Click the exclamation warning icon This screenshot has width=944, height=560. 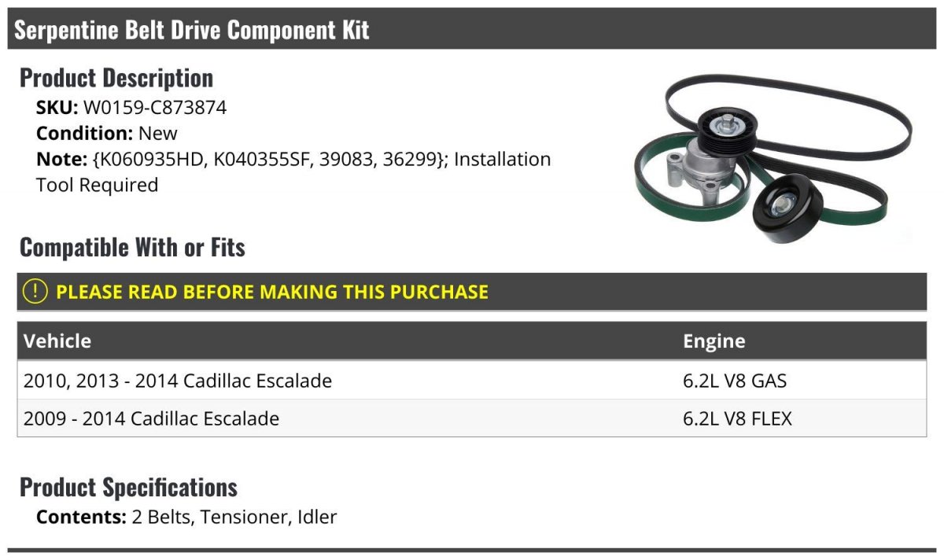coord(35,292)
